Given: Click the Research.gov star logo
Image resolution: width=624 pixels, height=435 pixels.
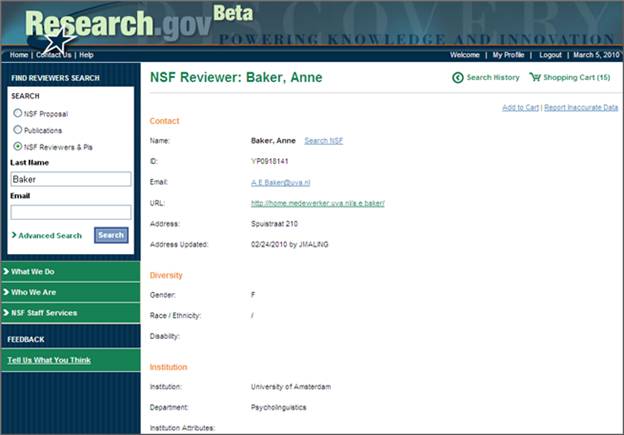Looking at the screenshot, I should pyautogui.click(x=60, y=40).
